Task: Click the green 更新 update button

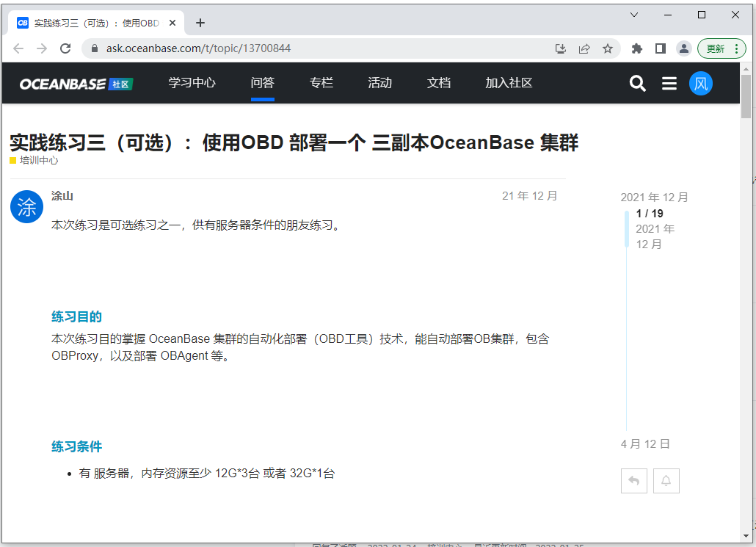Action: pyautogui.click(x=716, y=48)
